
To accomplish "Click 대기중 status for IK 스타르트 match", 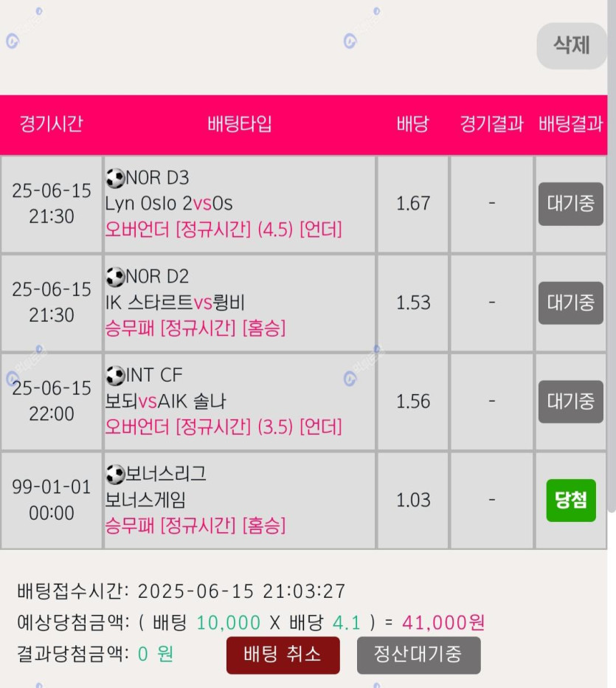I will [570, 303].
